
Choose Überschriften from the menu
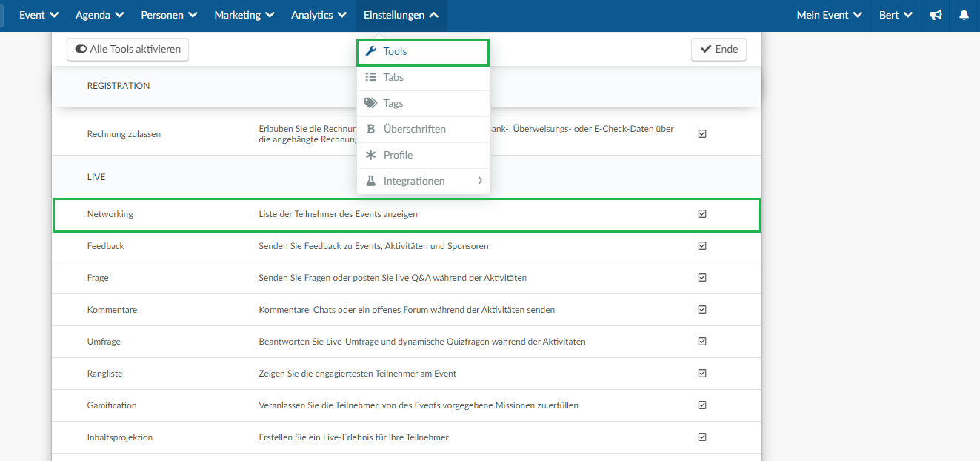[x=423, y=129]
